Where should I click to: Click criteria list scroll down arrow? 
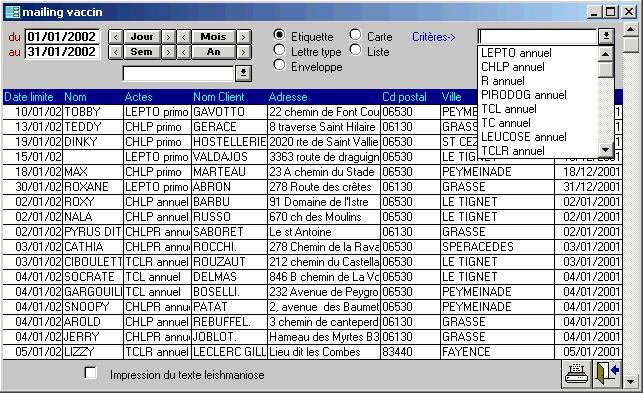tap(606, 150)
